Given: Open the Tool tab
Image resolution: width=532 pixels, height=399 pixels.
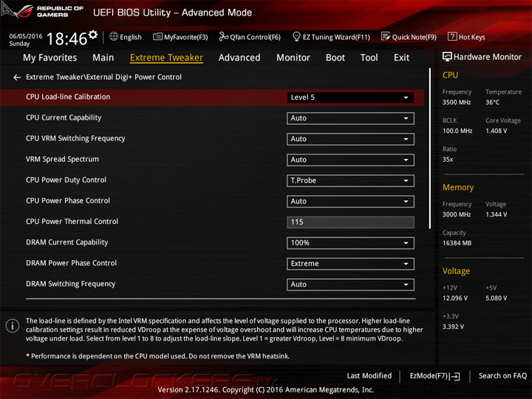Looking at the screenshot, I should pyautogui.click(x=369, y=58).
